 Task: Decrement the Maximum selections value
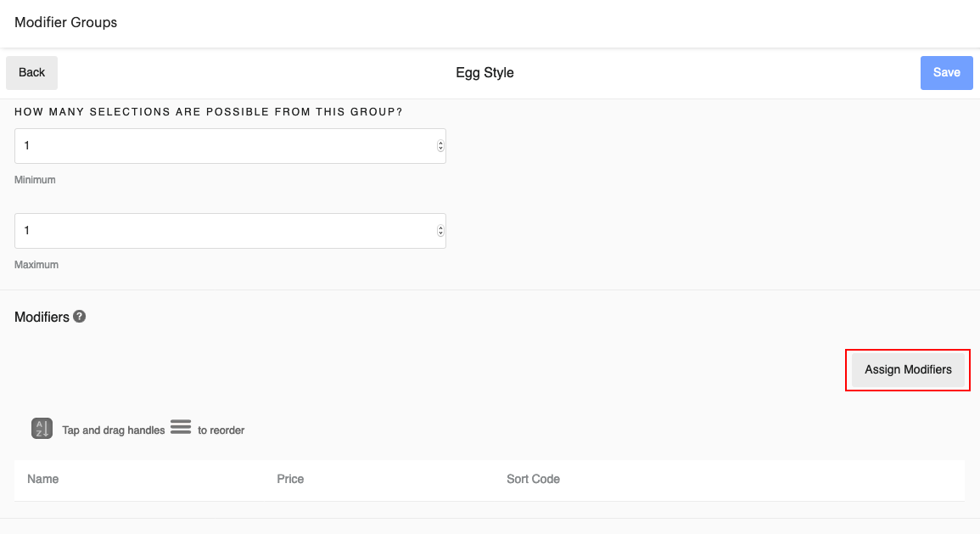pos(440,234)
